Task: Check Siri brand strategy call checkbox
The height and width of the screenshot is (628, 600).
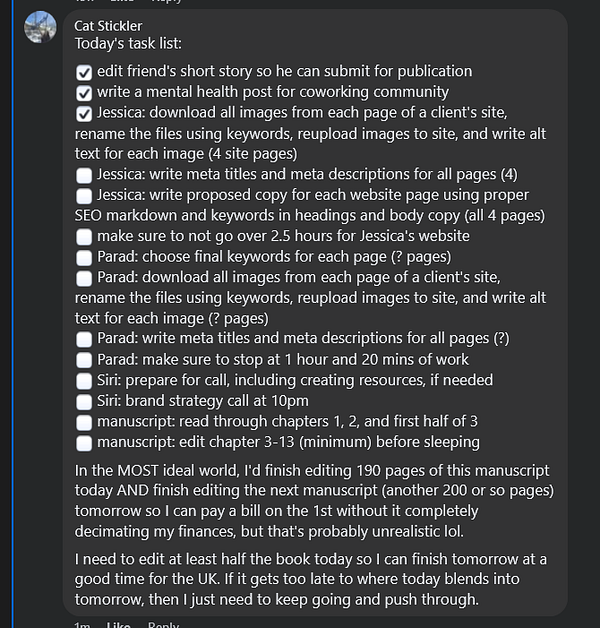Action: point(84,401)
